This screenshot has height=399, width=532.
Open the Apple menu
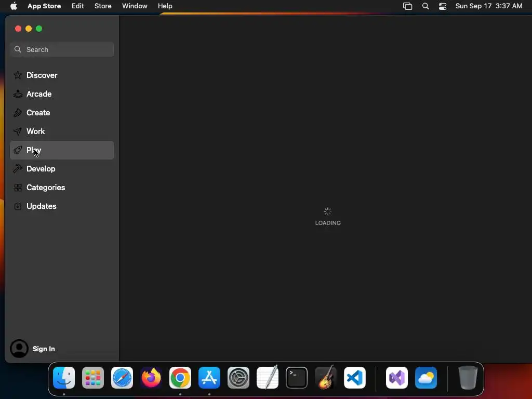[x=14, y=6]
